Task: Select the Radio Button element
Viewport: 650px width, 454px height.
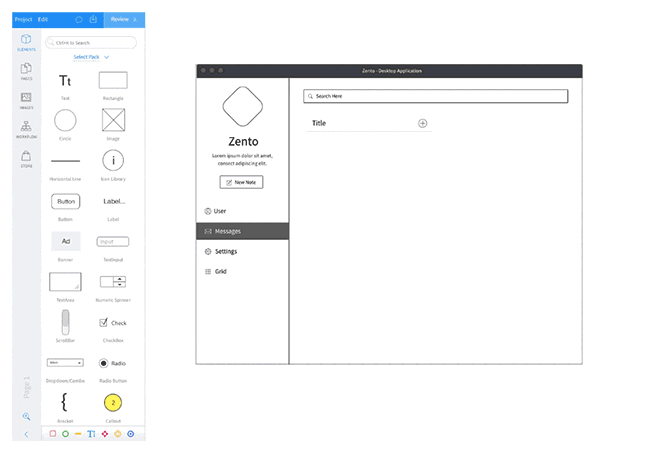Action: tap(113, 363)
